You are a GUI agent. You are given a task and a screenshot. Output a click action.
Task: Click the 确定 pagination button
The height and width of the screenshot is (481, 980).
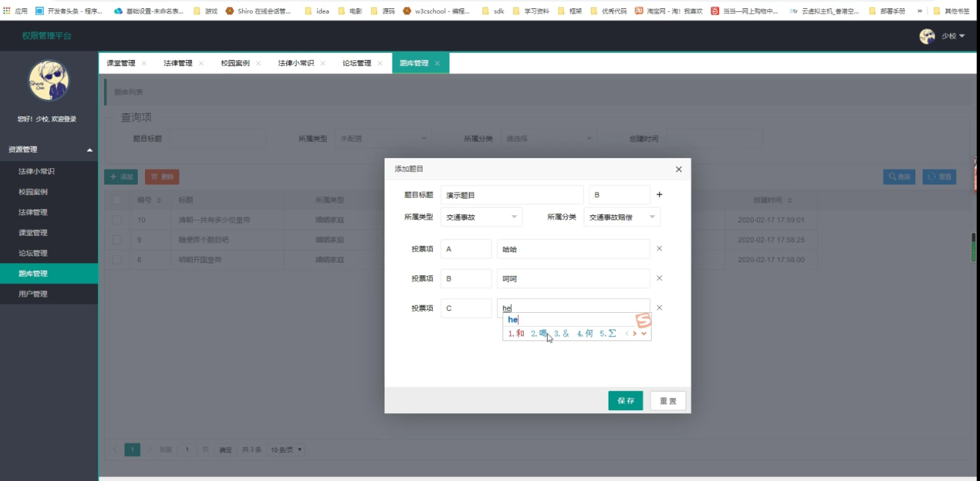(x=225, y=449)
